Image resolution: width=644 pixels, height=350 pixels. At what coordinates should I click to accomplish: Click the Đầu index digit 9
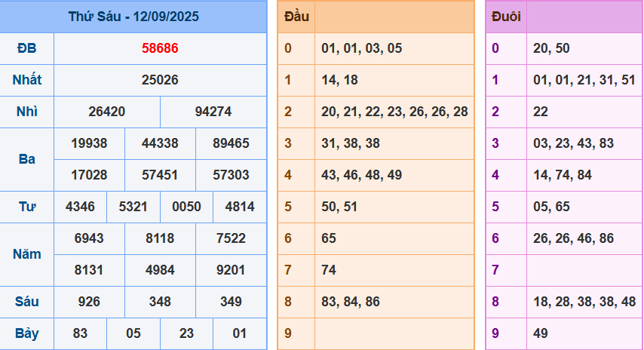tap(288, 333)
